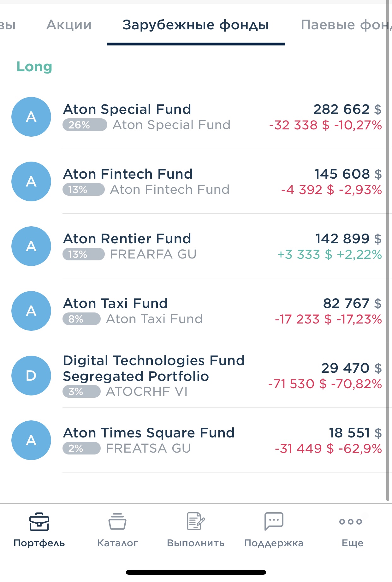
Task: Tap the 26% share badge
Action: [85, 125]
